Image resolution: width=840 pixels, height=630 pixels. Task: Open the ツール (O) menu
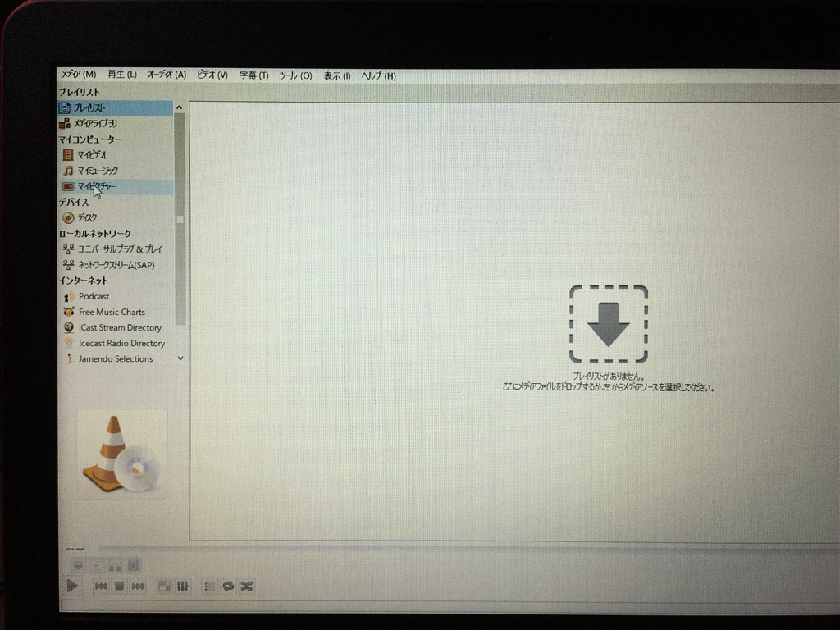pos(295,75)
